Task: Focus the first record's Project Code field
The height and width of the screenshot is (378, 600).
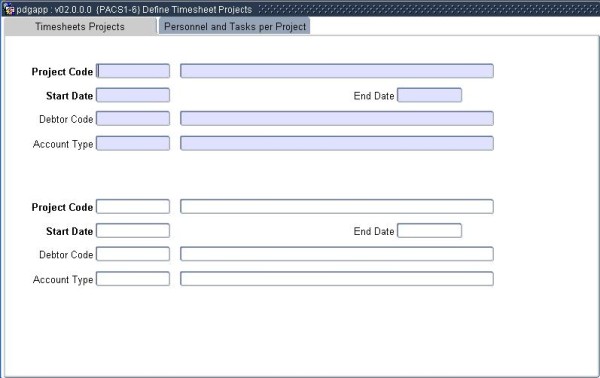Action: (x=133, y=71)
